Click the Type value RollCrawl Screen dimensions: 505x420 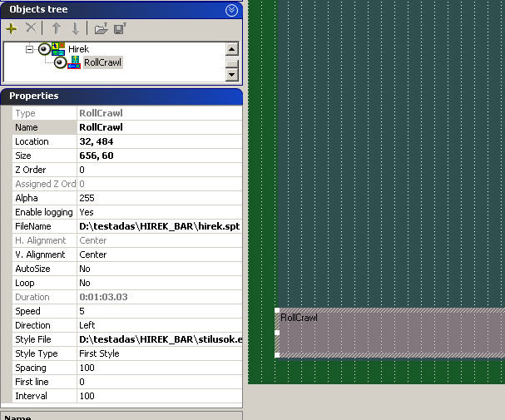point(160,113)
